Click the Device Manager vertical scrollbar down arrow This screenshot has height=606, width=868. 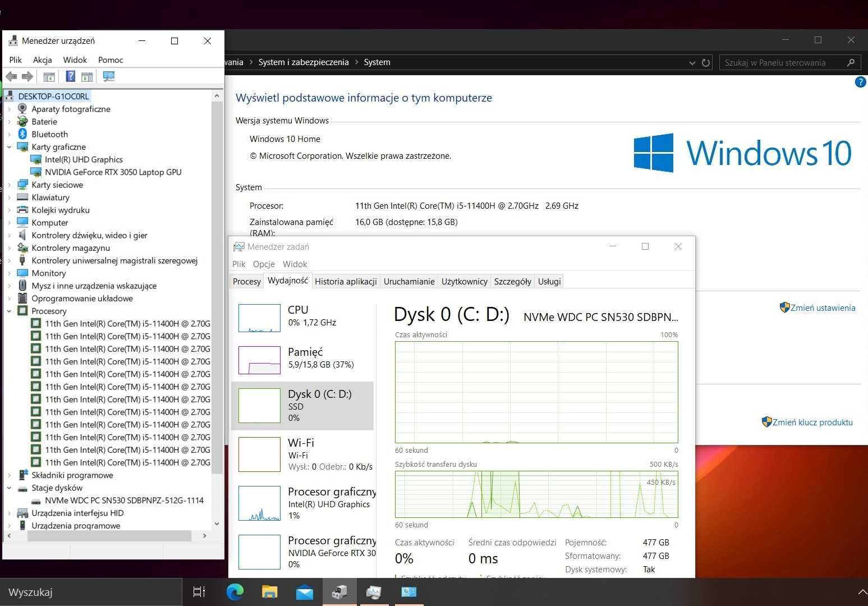pos(217,524)
